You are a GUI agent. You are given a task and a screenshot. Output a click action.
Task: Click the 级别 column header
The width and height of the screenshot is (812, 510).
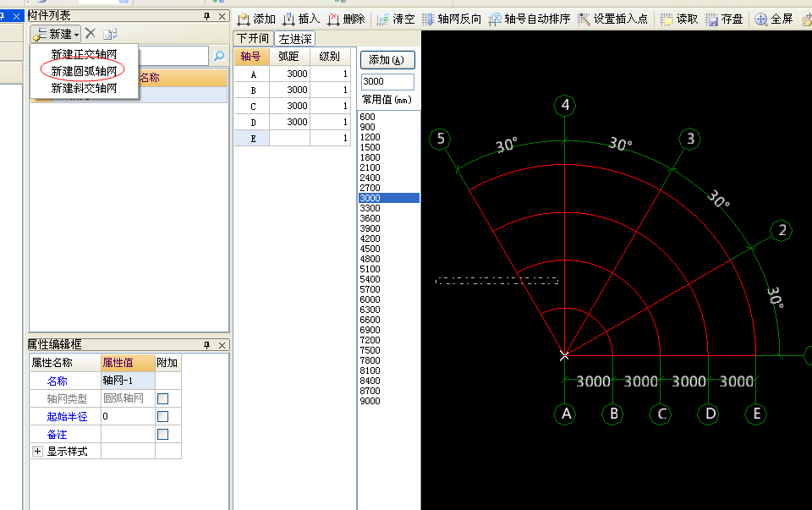coord(330,57)
